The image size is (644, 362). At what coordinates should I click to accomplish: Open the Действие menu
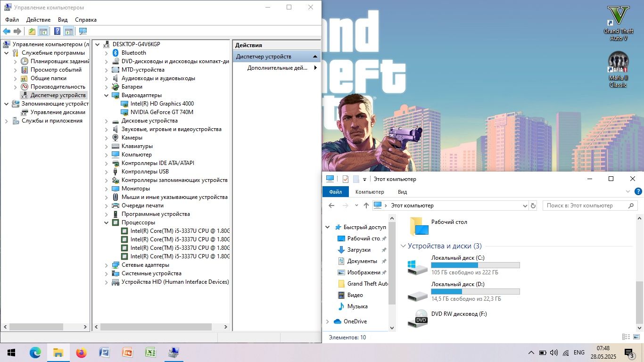(x=39, y=20)
